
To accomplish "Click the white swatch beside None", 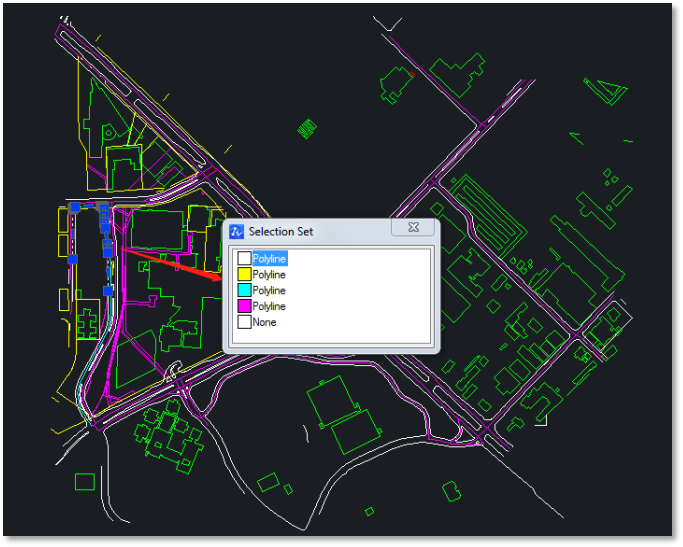I will point(244,323).
